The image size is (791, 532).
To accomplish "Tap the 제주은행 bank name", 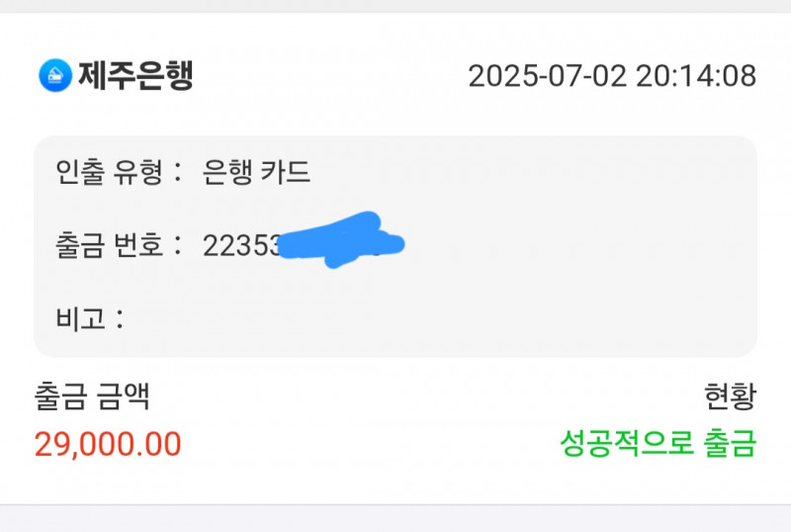I will pos(134,75).
